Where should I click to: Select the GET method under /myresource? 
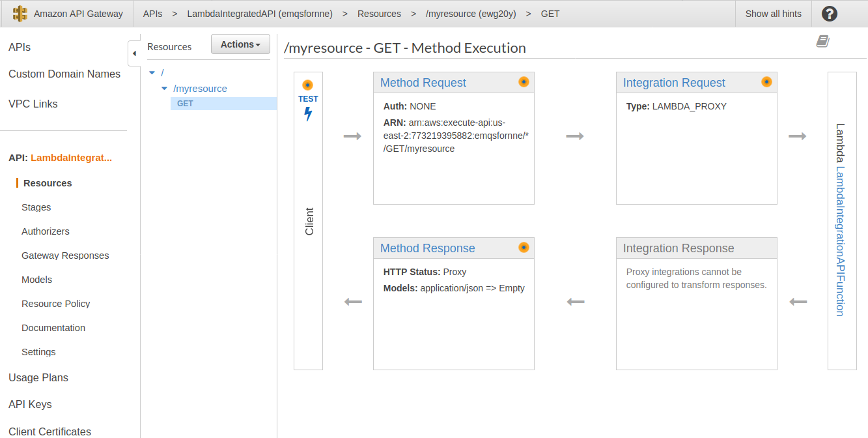coord(184,103)
